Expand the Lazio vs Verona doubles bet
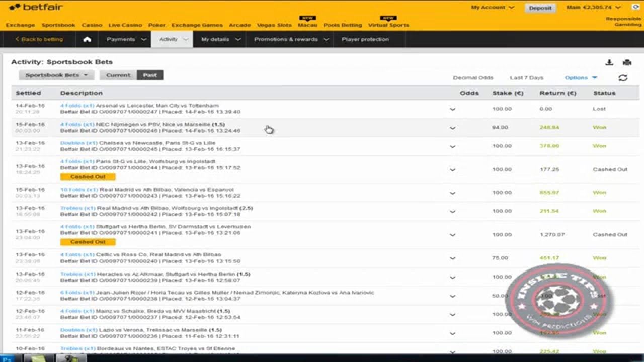Image resolution: width=644 pixels, height=362 pixels. [452, 333]
